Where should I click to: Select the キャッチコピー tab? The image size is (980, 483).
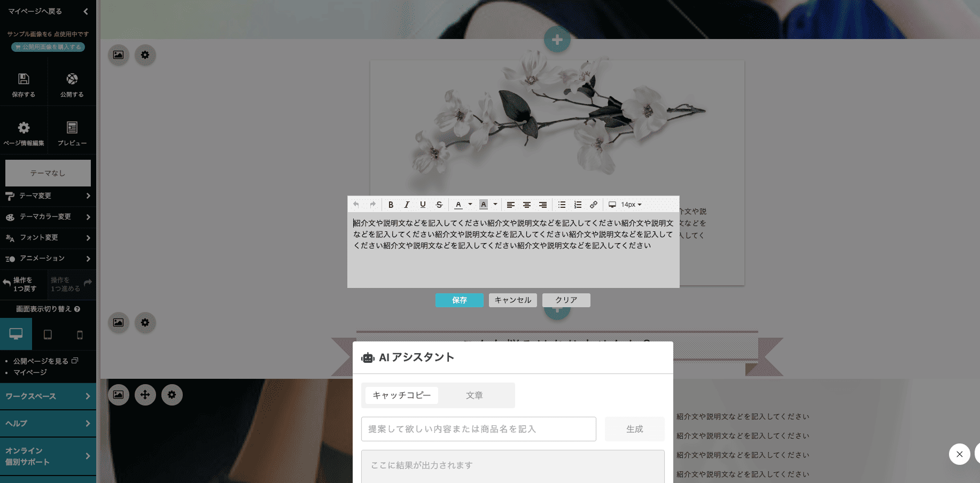coord(402,395)
